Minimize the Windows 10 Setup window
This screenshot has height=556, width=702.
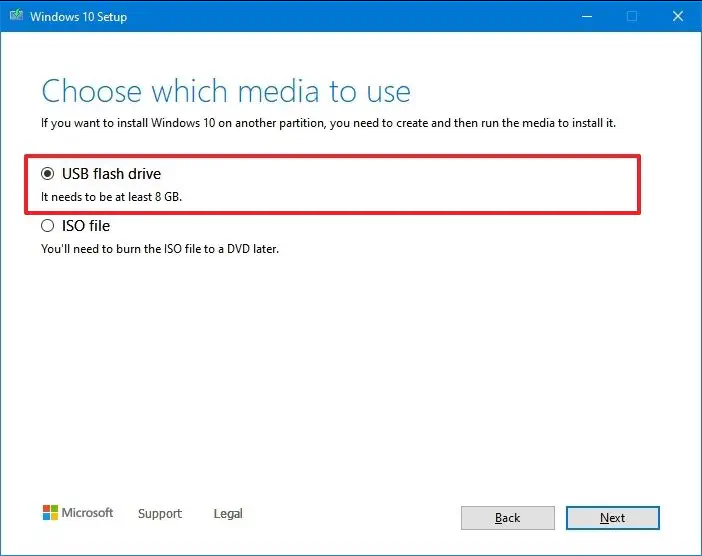pos(585,16)
